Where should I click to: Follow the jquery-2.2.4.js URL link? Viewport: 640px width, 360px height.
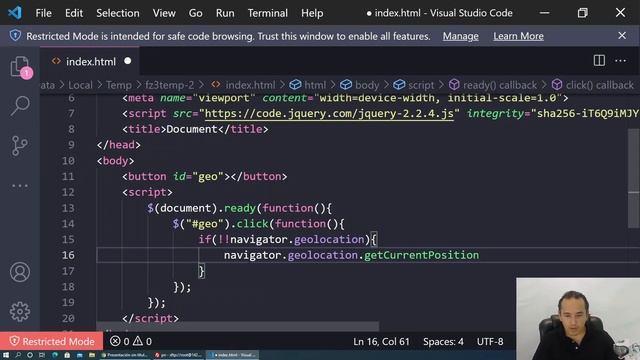point(329,113)
